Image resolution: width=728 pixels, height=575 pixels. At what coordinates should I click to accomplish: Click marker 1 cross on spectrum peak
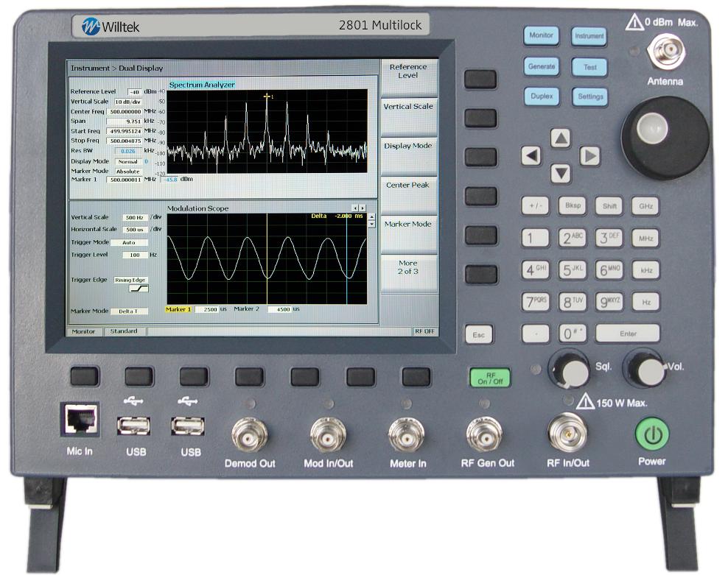tap(267, 96)
